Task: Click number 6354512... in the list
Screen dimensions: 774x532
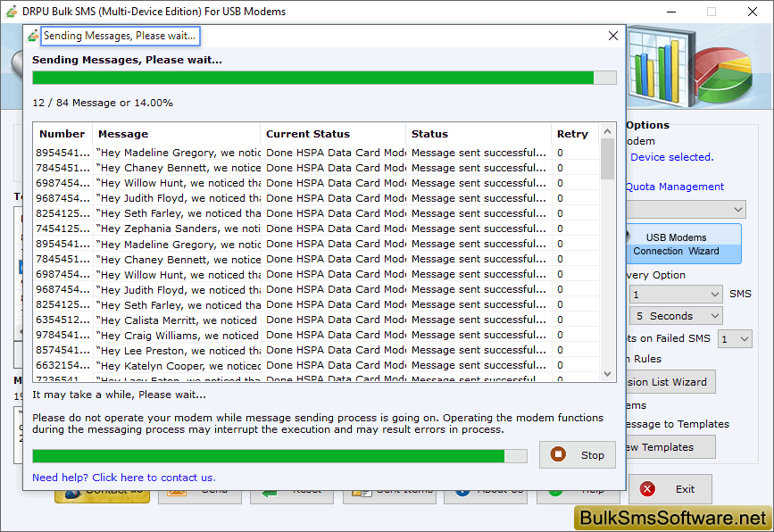Action: [x=62, y=320]
